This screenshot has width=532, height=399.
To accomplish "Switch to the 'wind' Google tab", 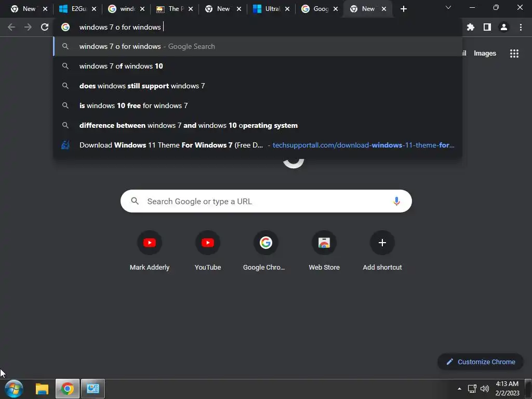I will click(126, 9).
